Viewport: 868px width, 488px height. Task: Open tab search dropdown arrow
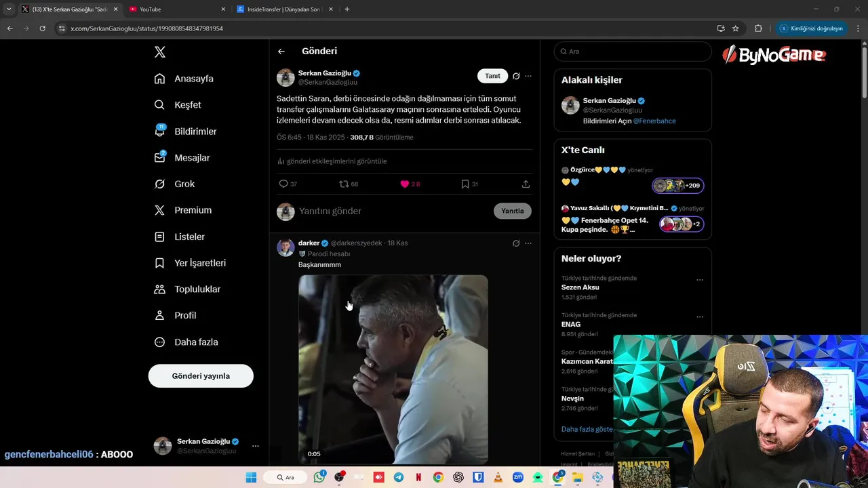[9, 9]
